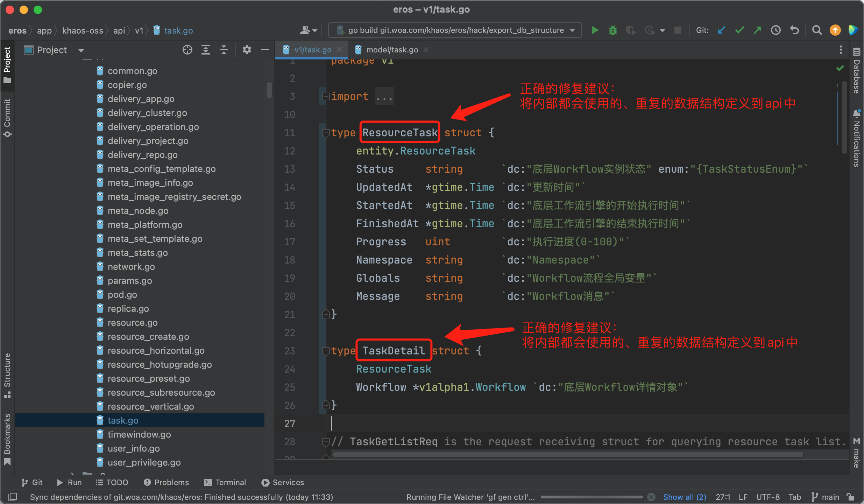Switch to the model/task.go tab
Screen dimensions: 864x504
(392, 50)
